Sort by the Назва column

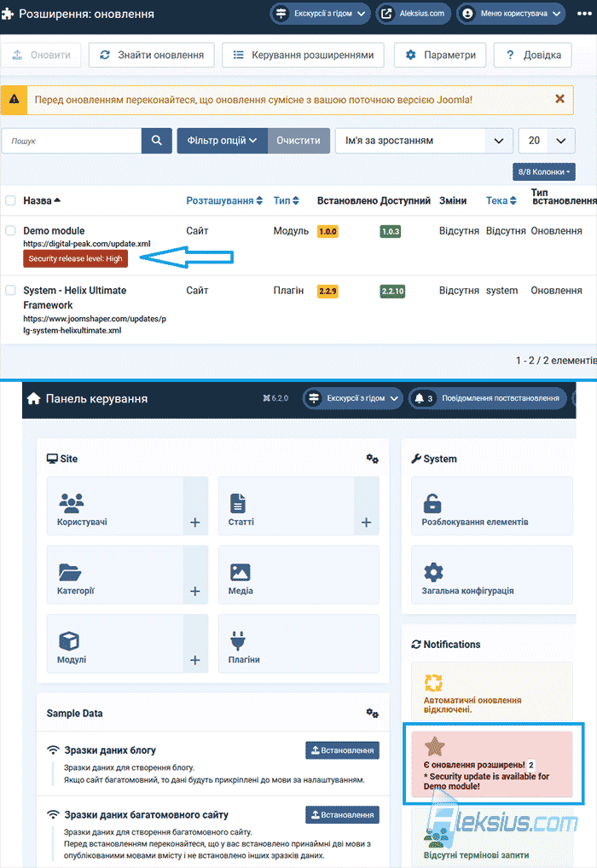(42, 200)
